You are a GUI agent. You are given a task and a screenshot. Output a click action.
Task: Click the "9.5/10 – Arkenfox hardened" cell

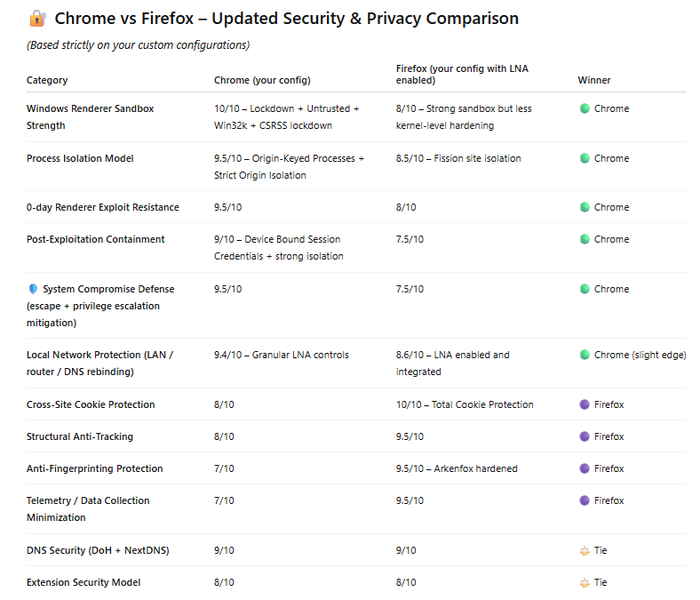click(x=457, y=468)
